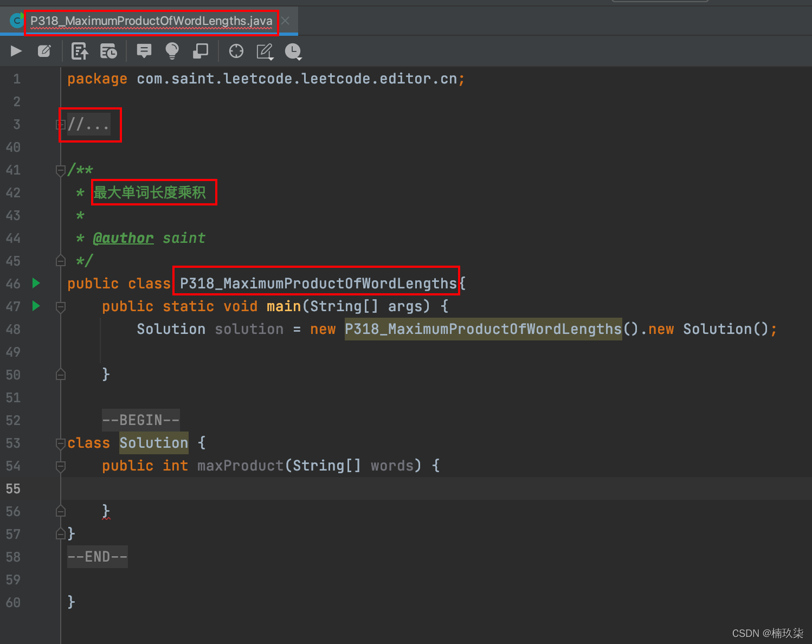Click line number 48 in the gutter
This screenshot has height=644, width=812.
[14, 329]
